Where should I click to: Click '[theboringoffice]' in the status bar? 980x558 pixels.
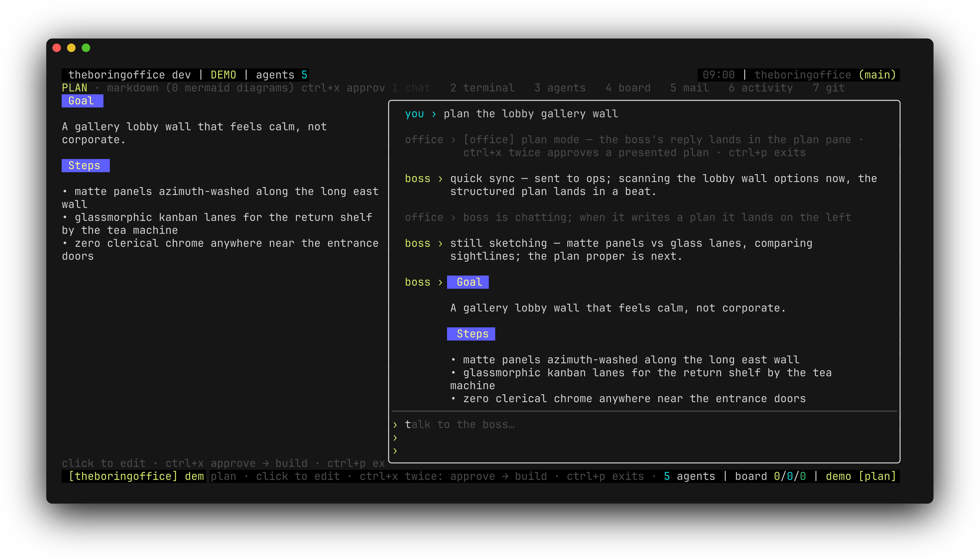click(123, 476)
